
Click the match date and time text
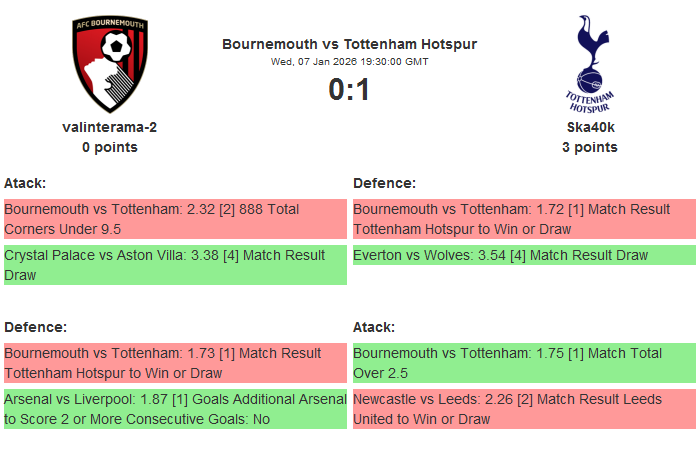point(349,61)
